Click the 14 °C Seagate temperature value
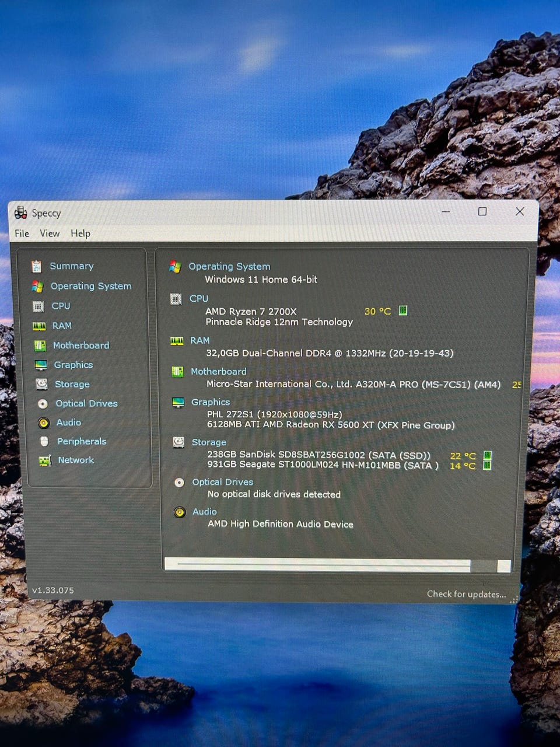The height and width of the screenshot is (747, 560). [463, 466]
